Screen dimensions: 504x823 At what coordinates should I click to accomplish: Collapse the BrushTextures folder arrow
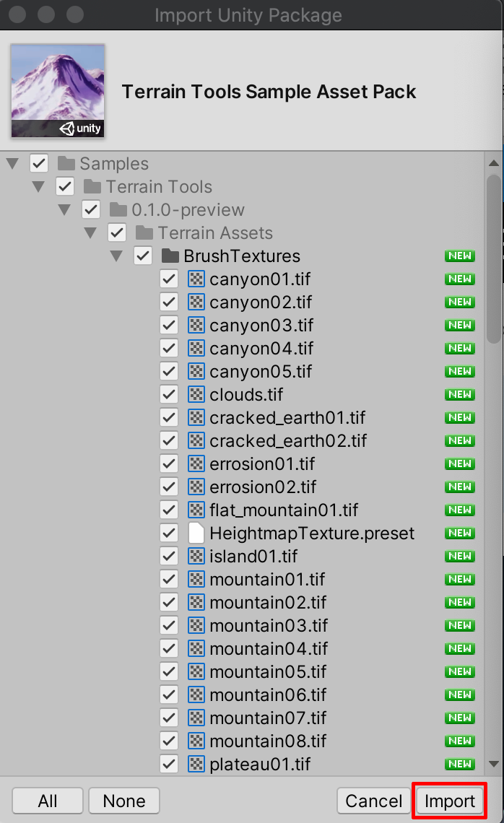(116, 256)
